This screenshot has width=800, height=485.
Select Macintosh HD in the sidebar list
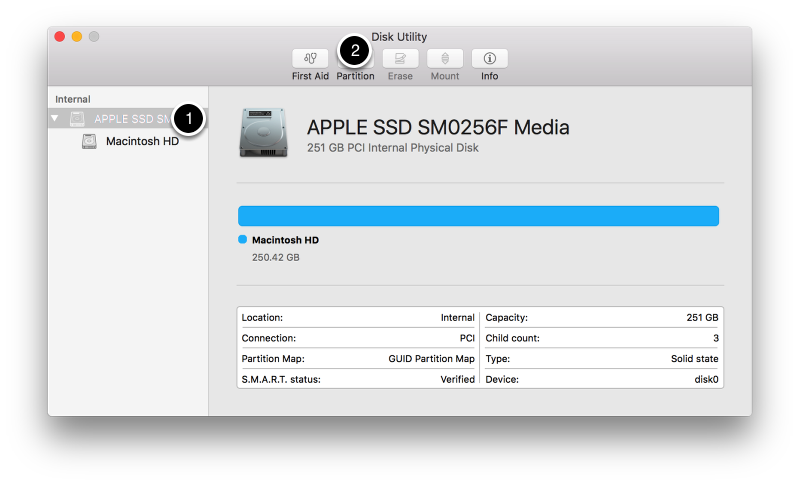[142, 142]
